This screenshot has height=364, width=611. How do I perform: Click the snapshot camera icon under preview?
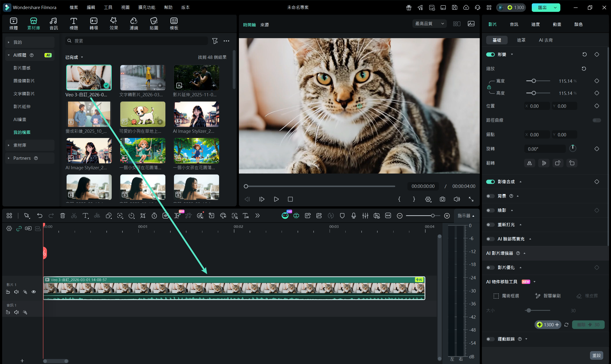tap(442, 199)
